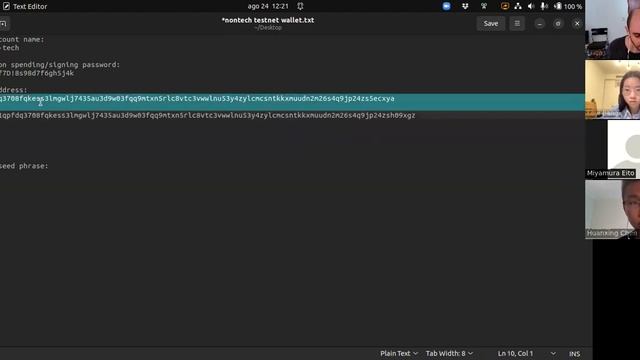Click the microphone icon in system tray
The width and height of the screenshot is (640, 360).
point(544,6)
